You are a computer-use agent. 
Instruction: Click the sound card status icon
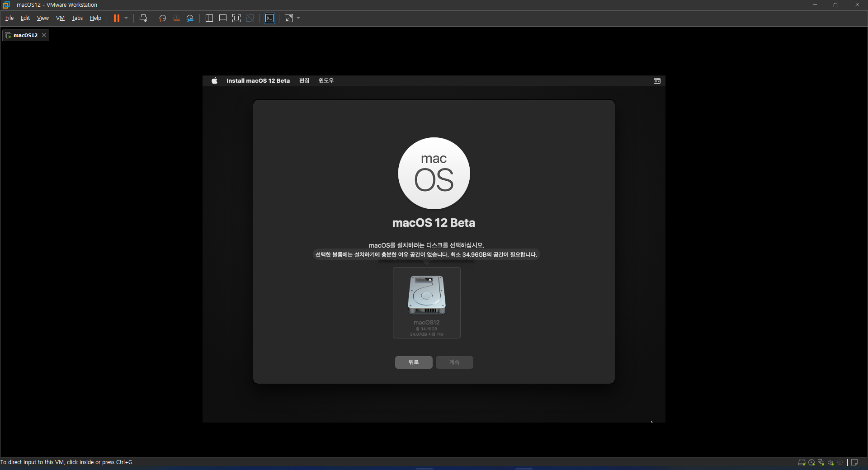pyautogui.click(x=830, y=462)
